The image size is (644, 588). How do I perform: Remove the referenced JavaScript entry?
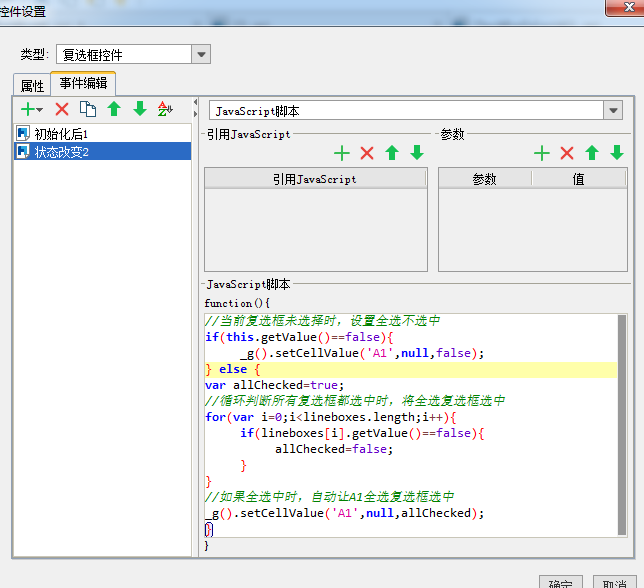tap(367, 153)
